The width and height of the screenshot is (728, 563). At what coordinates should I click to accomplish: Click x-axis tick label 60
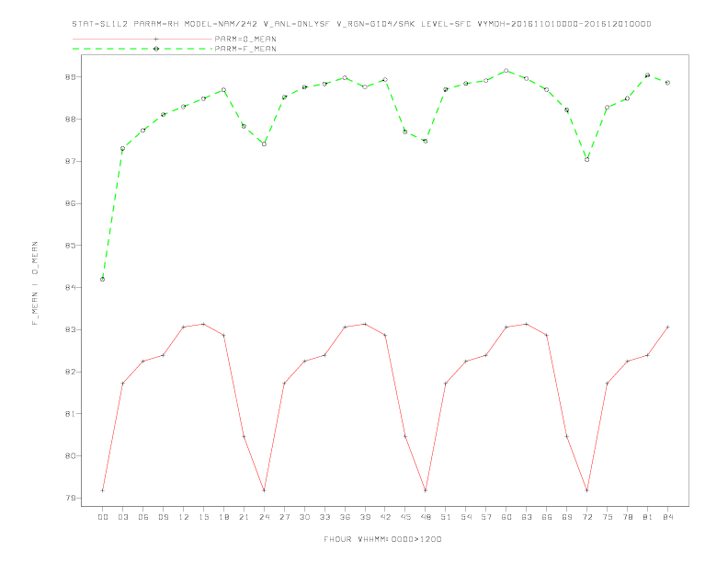[x=506, y=517]
